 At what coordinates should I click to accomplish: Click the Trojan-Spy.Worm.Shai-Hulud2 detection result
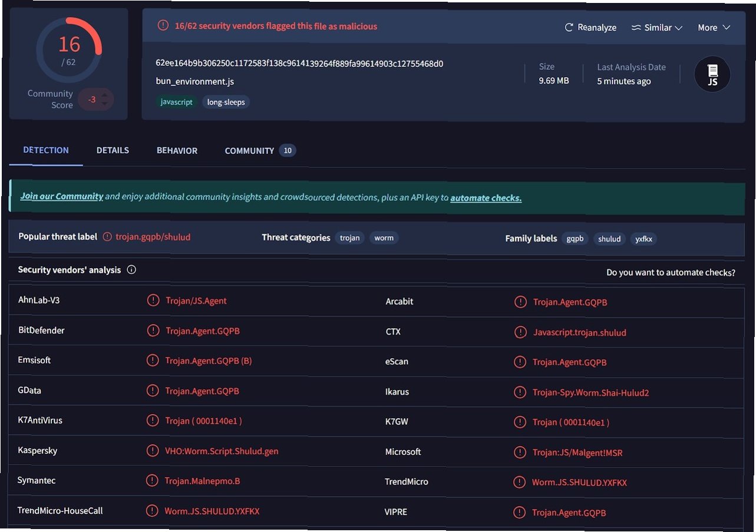pos(591,392)
